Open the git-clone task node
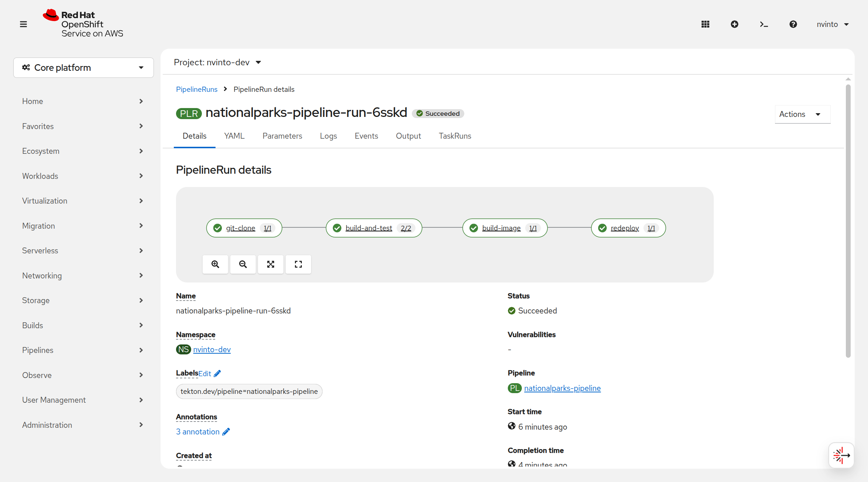Screen dimensions: 868x482 point(244,228)
